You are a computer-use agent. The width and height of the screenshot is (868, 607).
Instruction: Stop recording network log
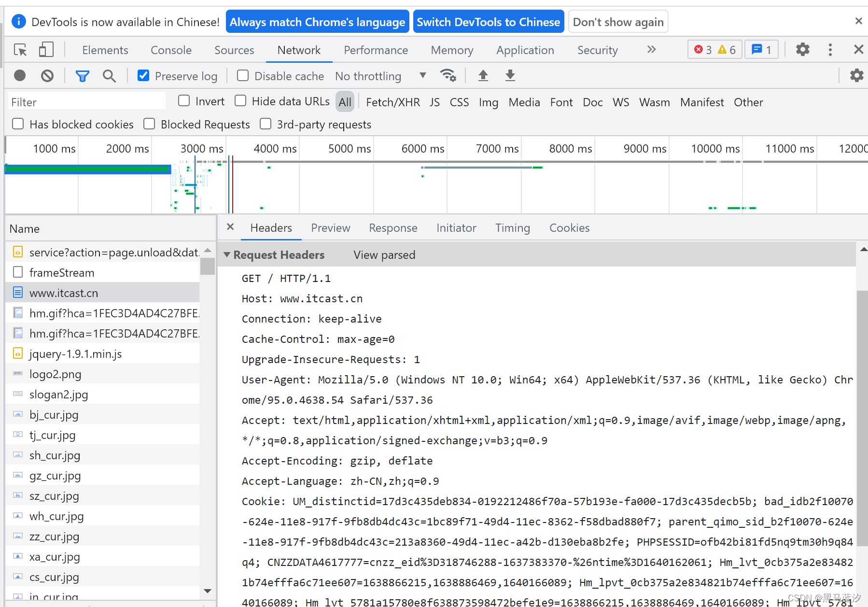pos(20,76)
